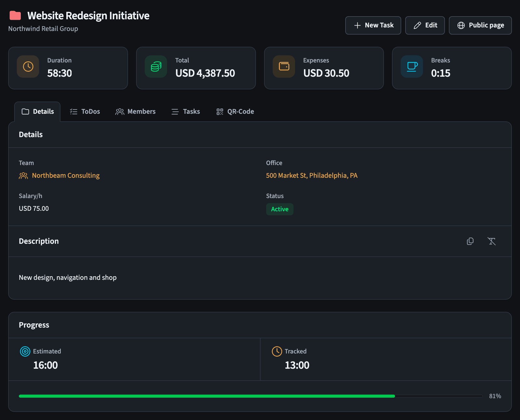Select the Estimated time 16:00
This screenshot has height=420, width=520.
point(45,365)
